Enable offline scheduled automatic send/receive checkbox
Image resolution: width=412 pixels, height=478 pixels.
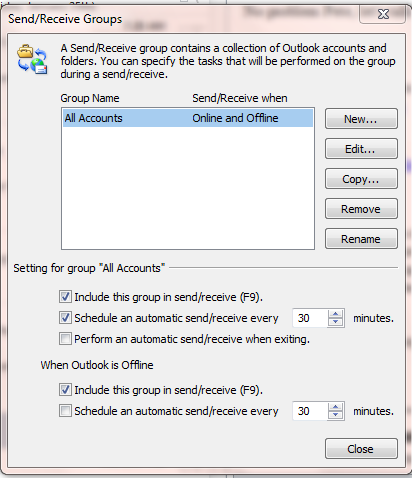(x=65, y=411)
